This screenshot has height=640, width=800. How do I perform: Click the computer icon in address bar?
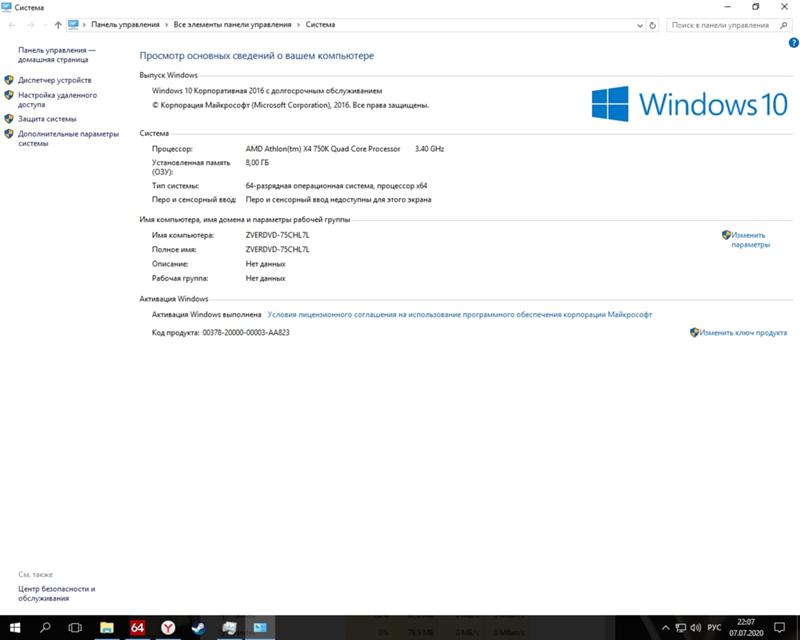[x=73, y=24]
